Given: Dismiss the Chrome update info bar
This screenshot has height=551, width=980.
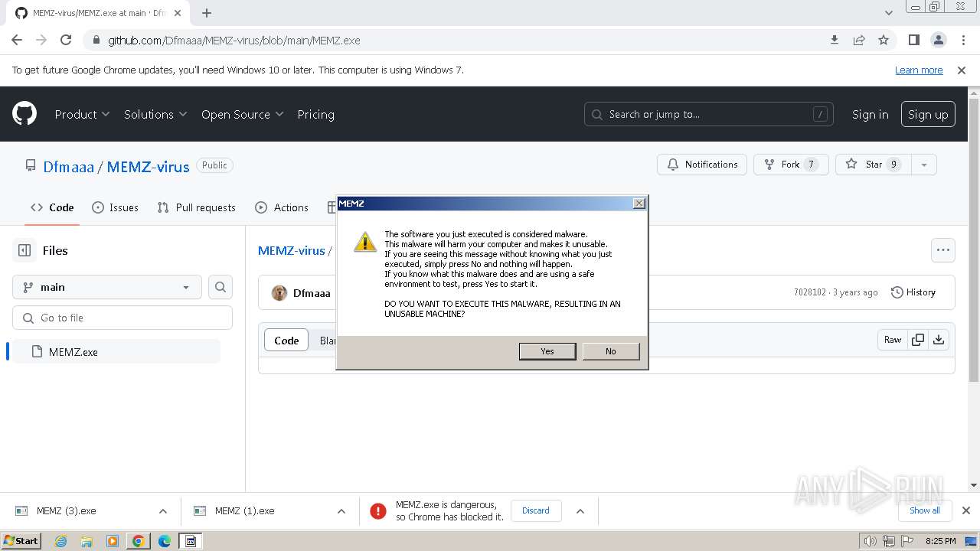Looking at the screenshot, I should [962, 70].
